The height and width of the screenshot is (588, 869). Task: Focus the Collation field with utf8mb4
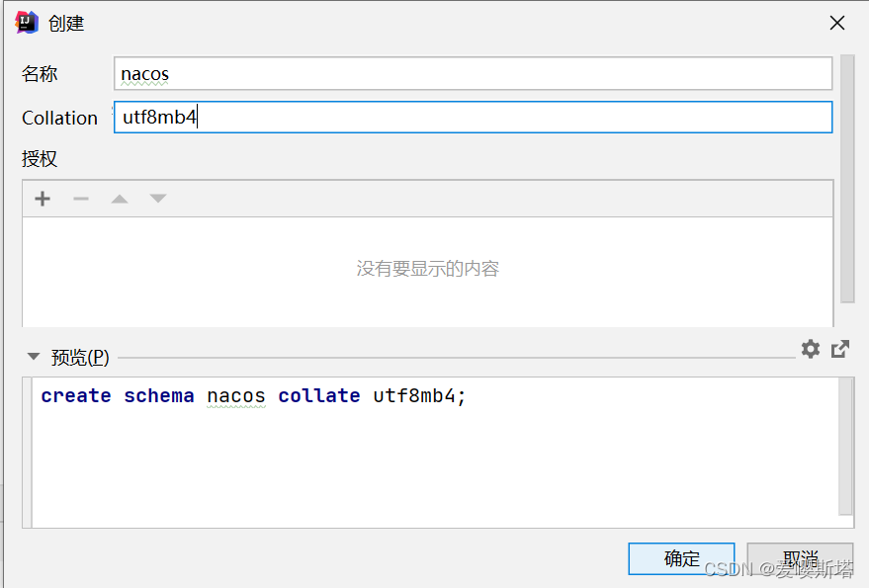(x=473, y=118)
